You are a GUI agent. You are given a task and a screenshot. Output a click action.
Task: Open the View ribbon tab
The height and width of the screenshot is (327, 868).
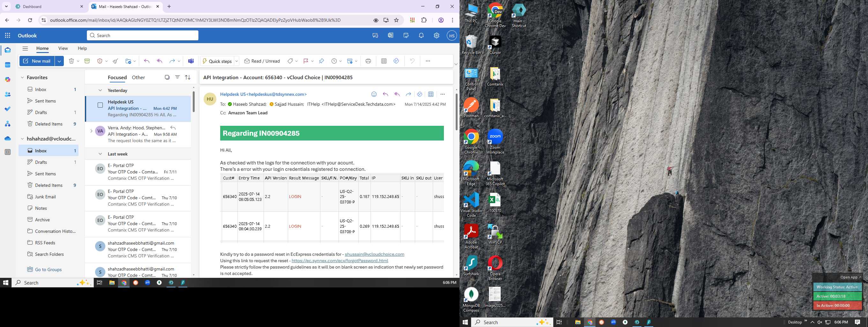click(x=63, y=49)
